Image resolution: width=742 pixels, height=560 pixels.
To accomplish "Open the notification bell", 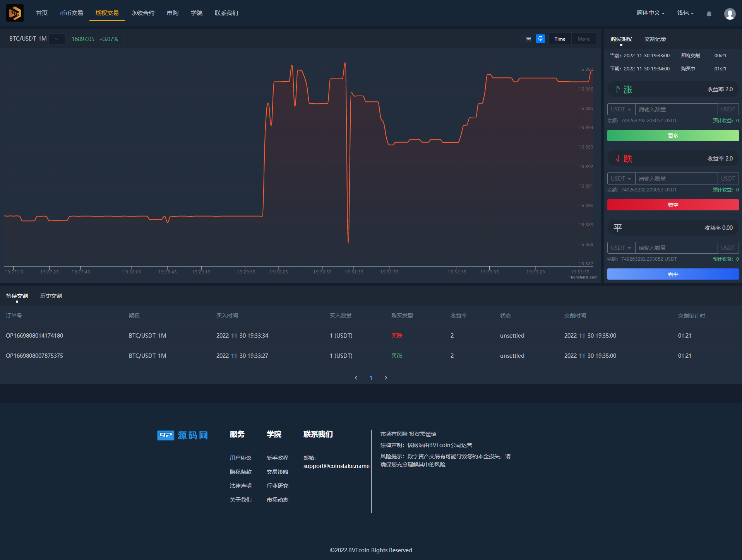I will 709,14.
